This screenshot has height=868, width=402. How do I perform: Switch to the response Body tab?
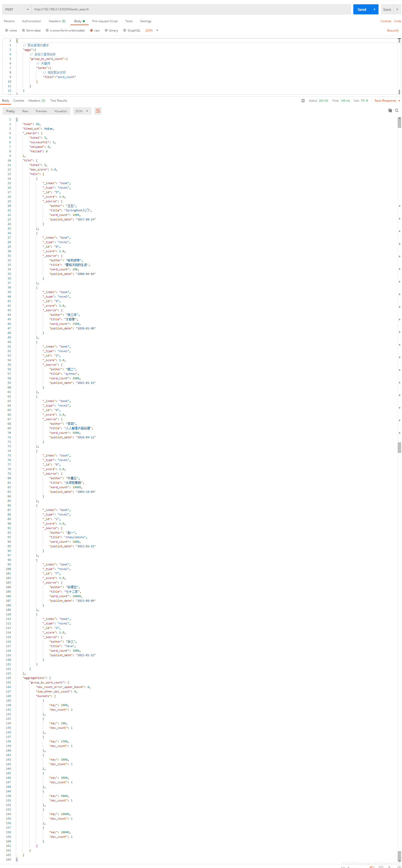tap(6, 100)
